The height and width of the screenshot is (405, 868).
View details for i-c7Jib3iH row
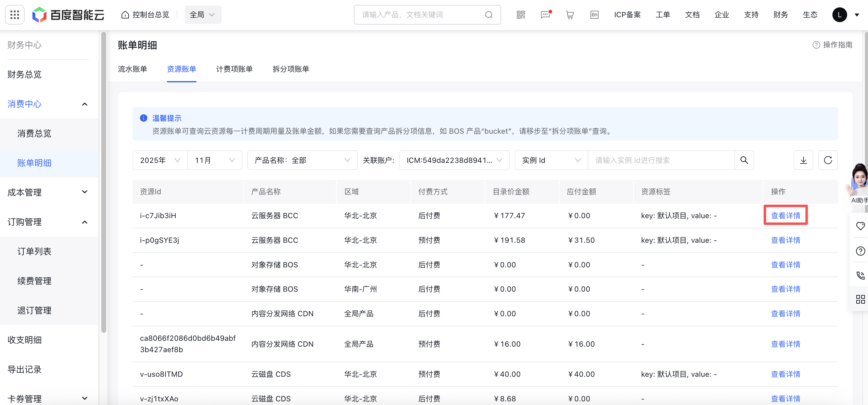point(785,216)
